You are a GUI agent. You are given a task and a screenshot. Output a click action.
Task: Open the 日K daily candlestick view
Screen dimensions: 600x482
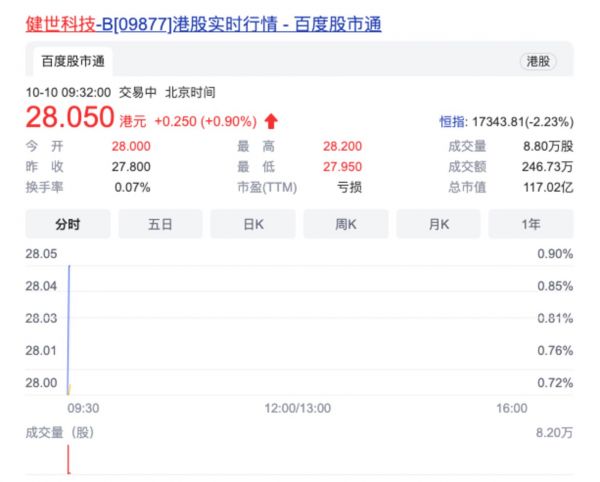click(x=253, y=224)
